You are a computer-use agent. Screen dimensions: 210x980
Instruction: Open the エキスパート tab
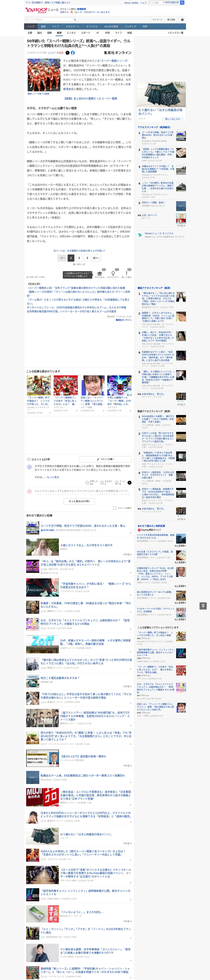pyautogui.click(x=72, y=27)
